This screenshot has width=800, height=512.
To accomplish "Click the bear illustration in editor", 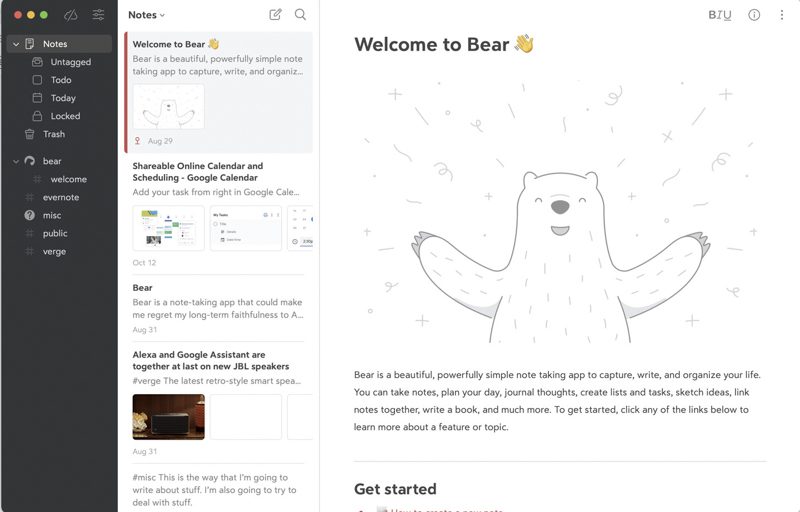I will (560, 210).
